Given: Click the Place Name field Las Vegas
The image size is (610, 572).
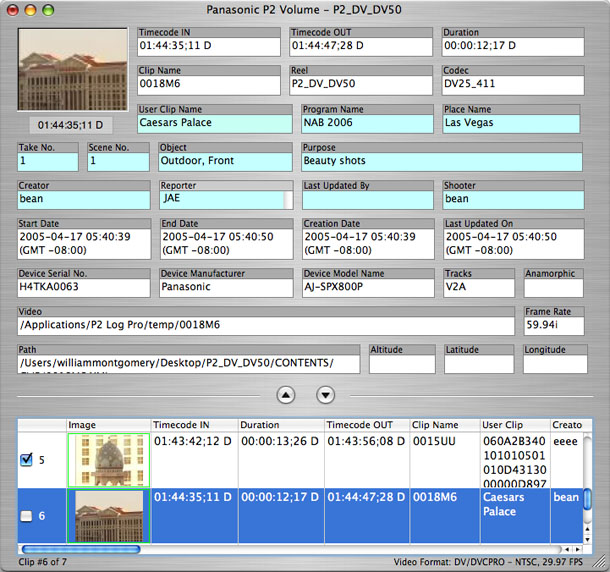Looking at the screenshot, I should coord(511,123).
